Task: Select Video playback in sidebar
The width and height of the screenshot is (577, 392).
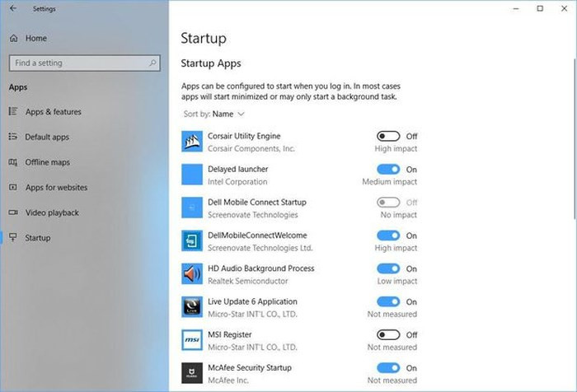Action: [x=52, y=212]
